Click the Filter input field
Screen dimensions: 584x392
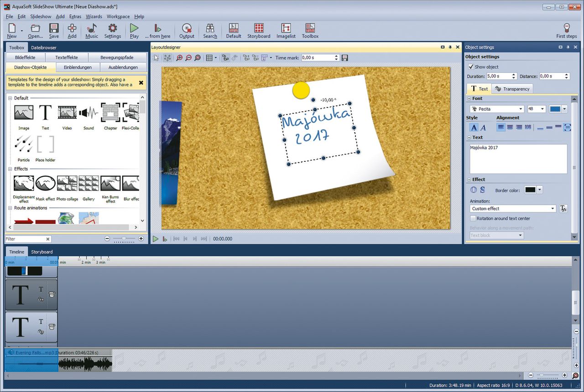point(25,239)
